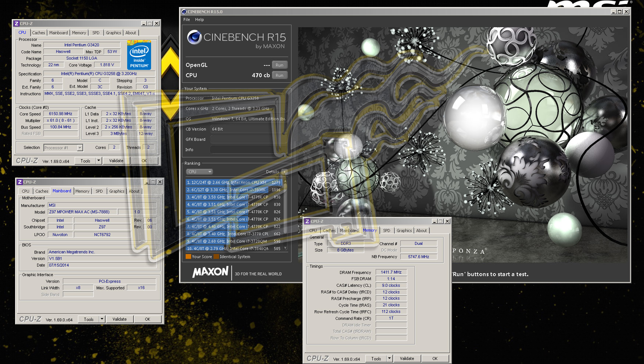This screenshot has height=364, width=644.
Task: Click Bus Speed value 100.84 MHz
Action: [61, 127]
